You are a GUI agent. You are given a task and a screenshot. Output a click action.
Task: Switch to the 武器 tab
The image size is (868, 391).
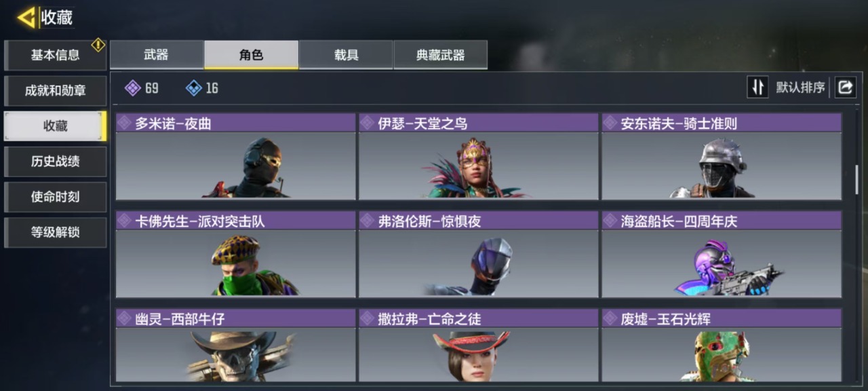(x=157, y=55)
